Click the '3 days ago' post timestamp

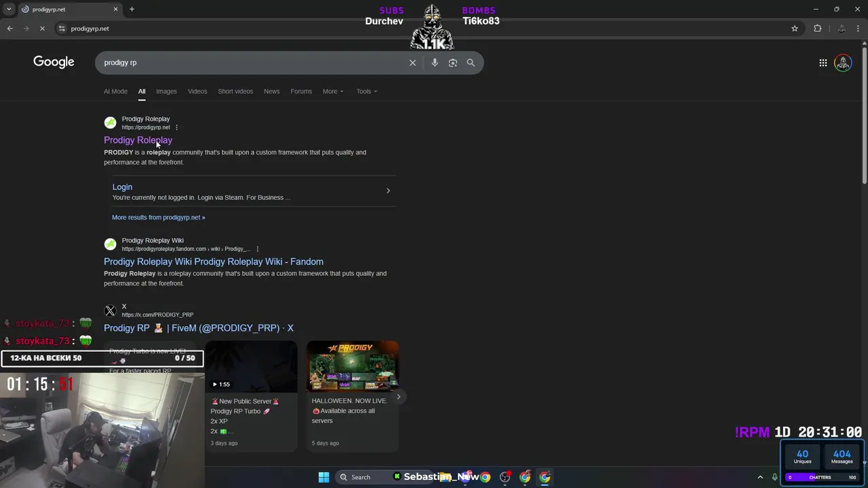click(224, 443)
